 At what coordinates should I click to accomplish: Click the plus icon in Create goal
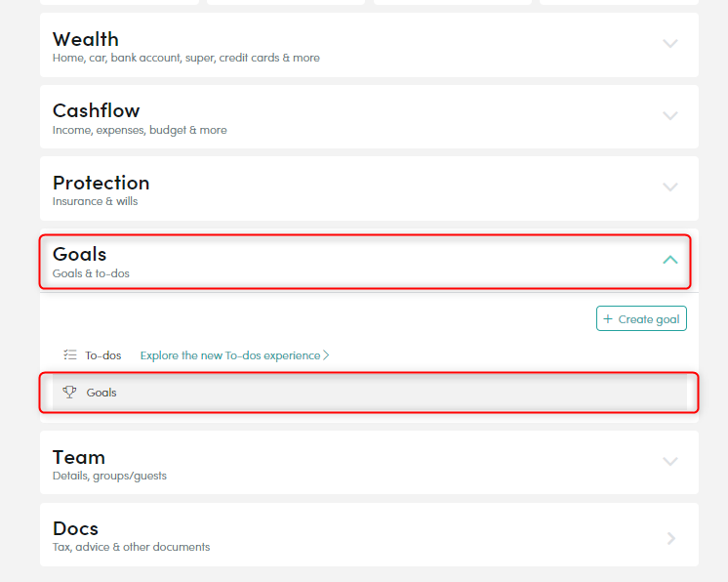(x=608, y=318)
